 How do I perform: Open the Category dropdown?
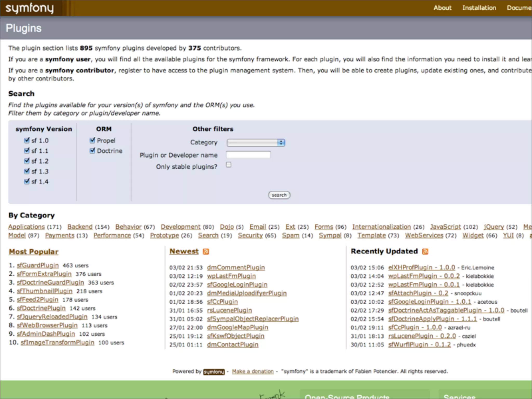pyautogui.click(x=256, y=143)
